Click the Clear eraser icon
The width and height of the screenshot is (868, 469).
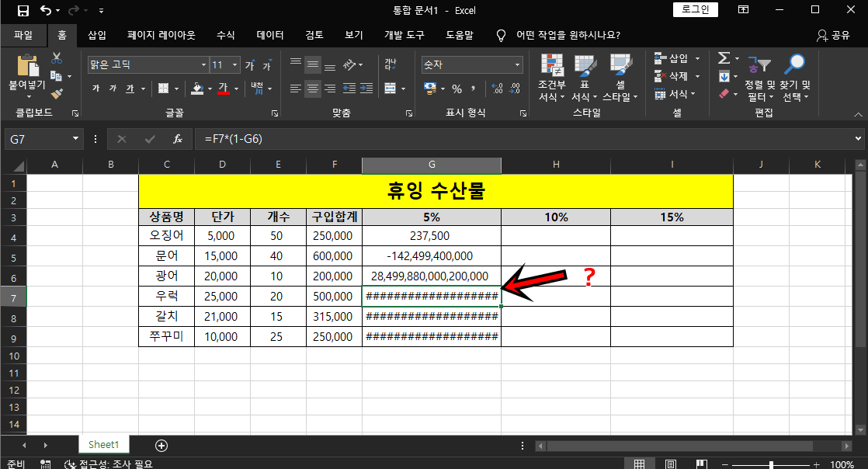coord(724,94)
